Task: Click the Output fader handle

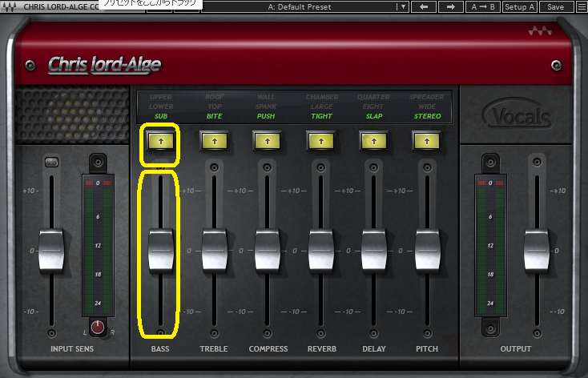Action: pos(536,250)
